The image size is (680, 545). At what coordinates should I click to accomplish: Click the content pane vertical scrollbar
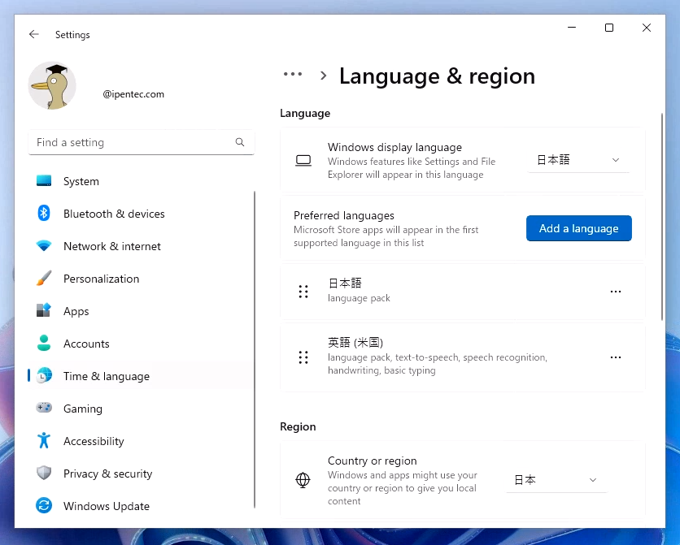coord(662,217)
